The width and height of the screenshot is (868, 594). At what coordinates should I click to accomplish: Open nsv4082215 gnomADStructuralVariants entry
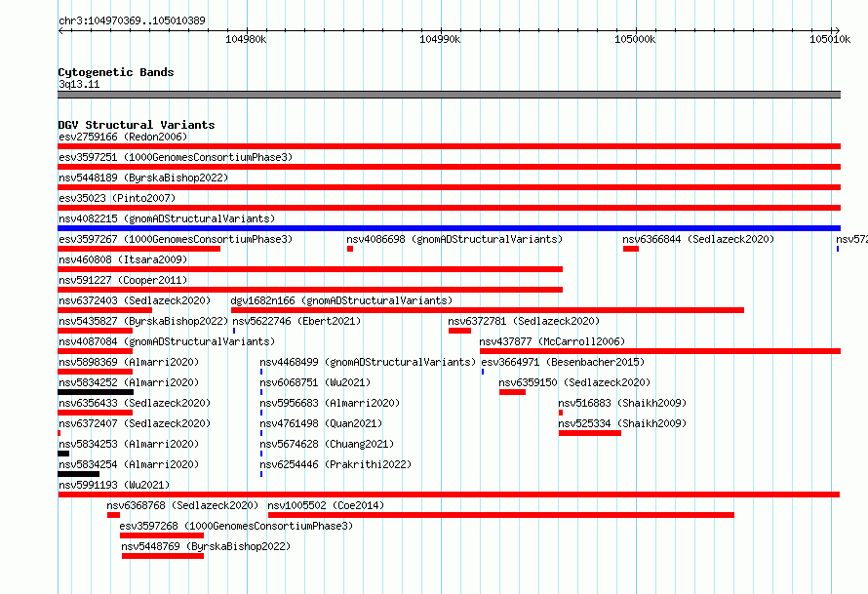coord(167,218)
